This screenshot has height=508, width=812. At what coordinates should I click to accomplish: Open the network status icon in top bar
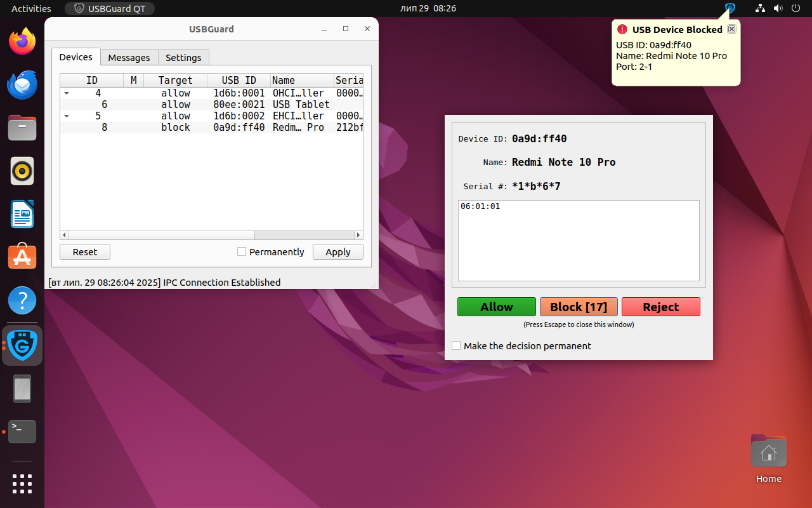pyautogui.click(x=760, y=8)
